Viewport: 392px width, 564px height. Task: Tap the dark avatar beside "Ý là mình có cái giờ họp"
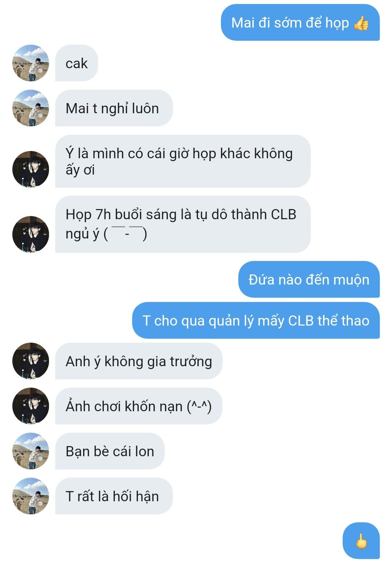(31, 169)
